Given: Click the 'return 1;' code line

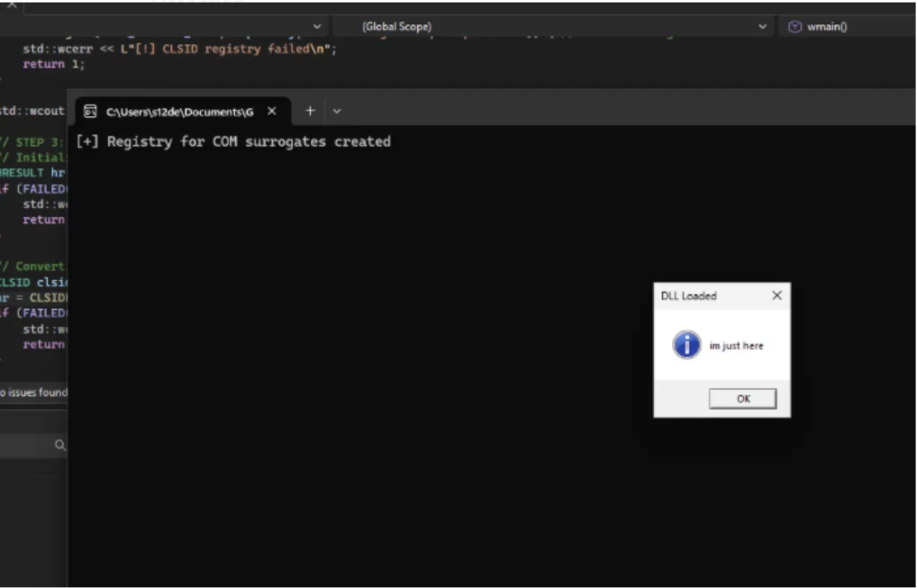Looking at the screenshot, I should point(53,64).
